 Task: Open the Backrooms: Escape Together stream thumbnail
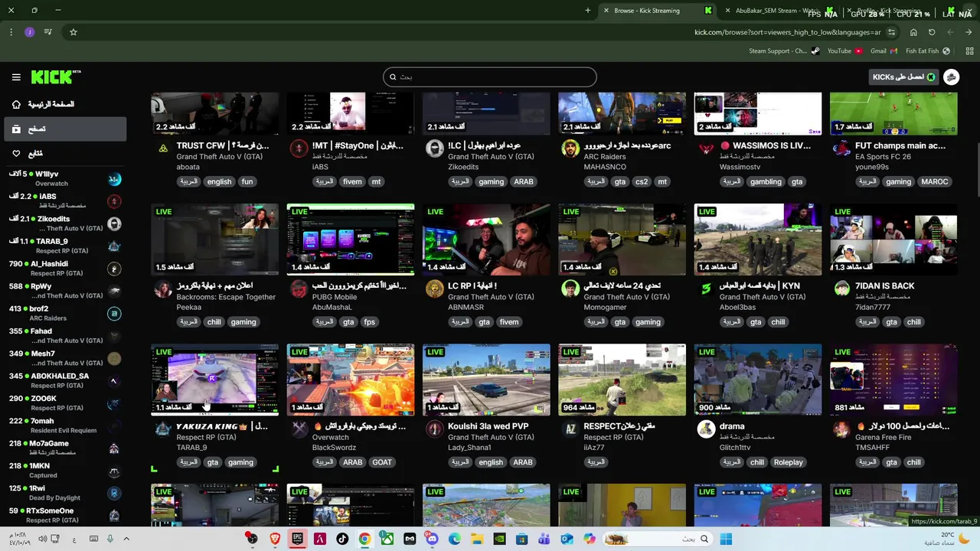215,240
